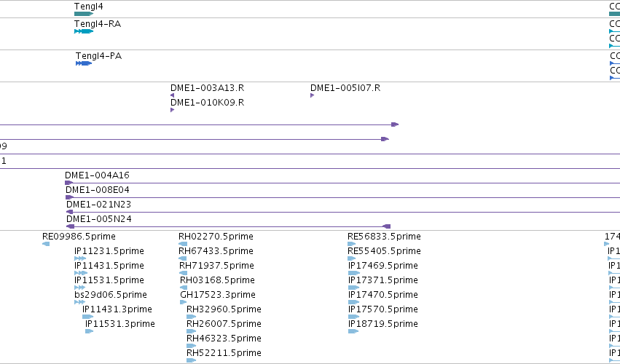620x364 pixels.
Task: Click the Tengl4-PA protein glyph
Action: click(84, 63)
